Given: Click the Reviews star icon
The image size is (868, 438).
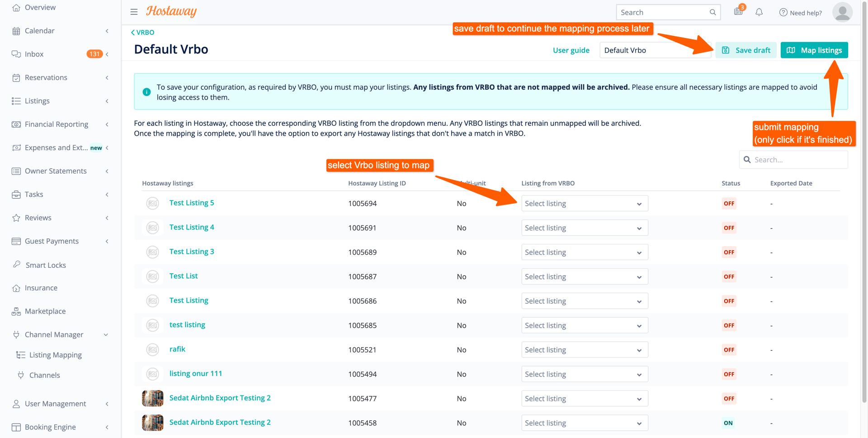Looking at the screenshot, I should pos(16,218).
